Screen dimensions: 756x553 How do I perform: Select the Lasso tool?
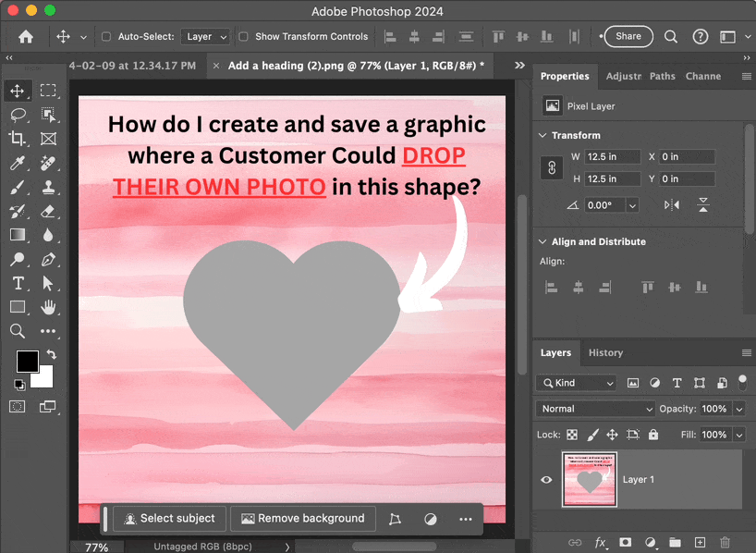click(x=18, y=115)
